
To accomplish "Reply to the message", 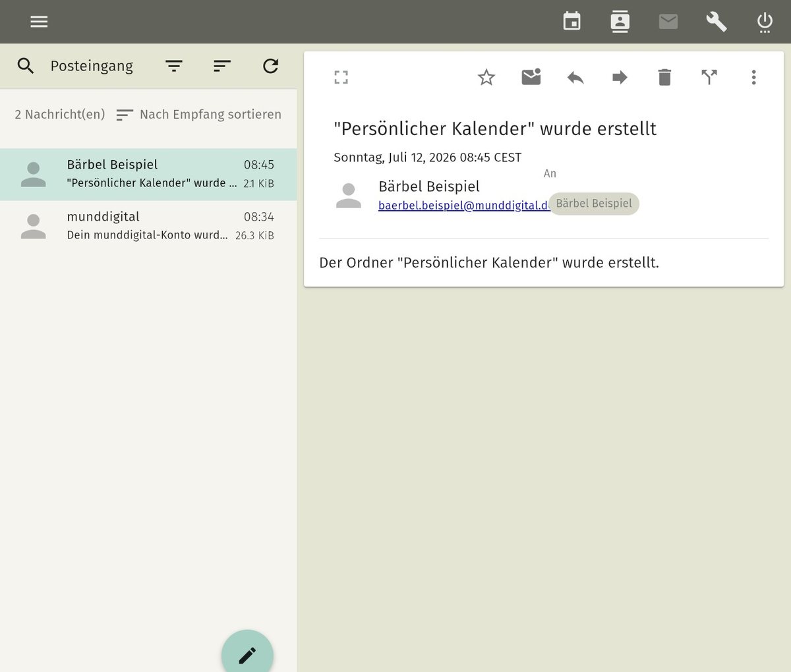I will [575, 78].
